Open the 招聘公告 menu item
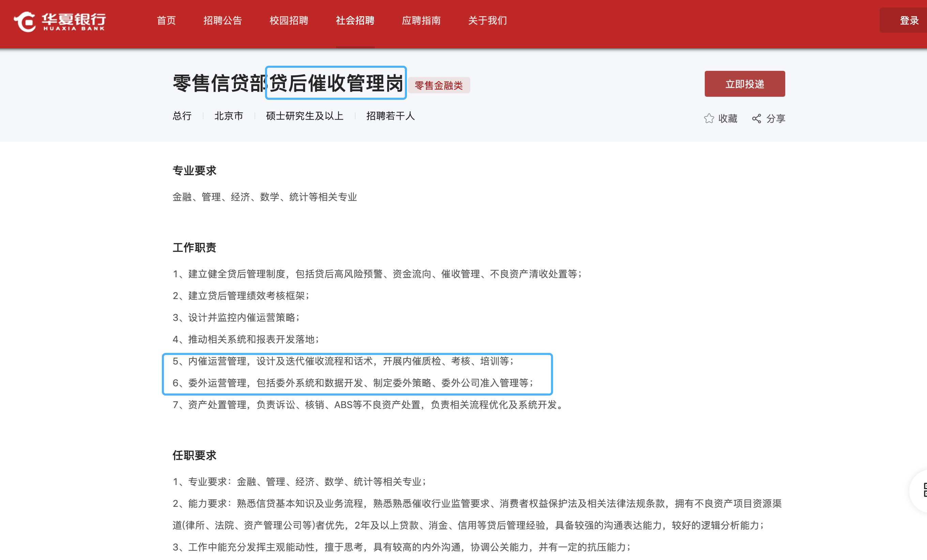This screenshot has height=560, width=927. (223, 21)
